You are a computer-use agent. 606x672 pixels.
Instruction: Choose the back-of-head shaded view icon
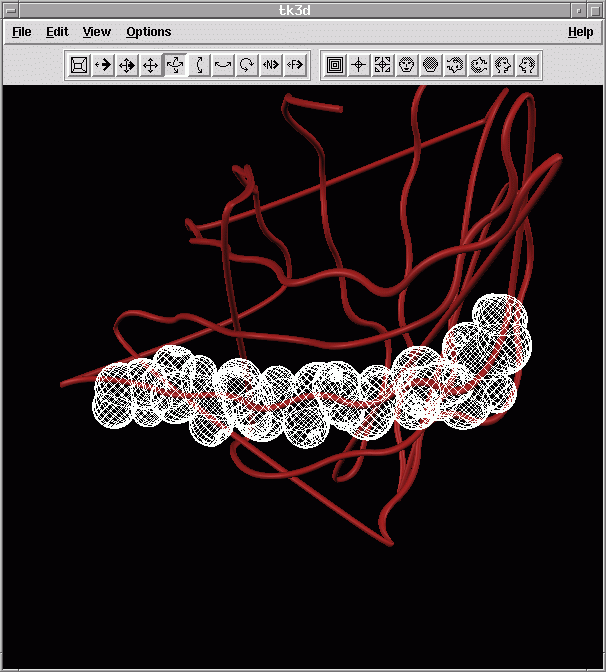click(431, 65)
